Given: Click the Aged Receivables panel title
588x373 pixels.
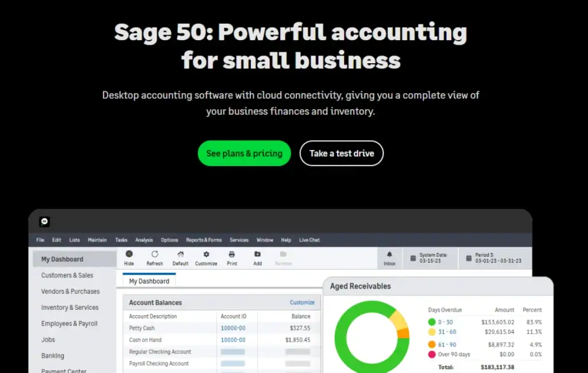Looking at the screenshot, I should click(360, 286).
